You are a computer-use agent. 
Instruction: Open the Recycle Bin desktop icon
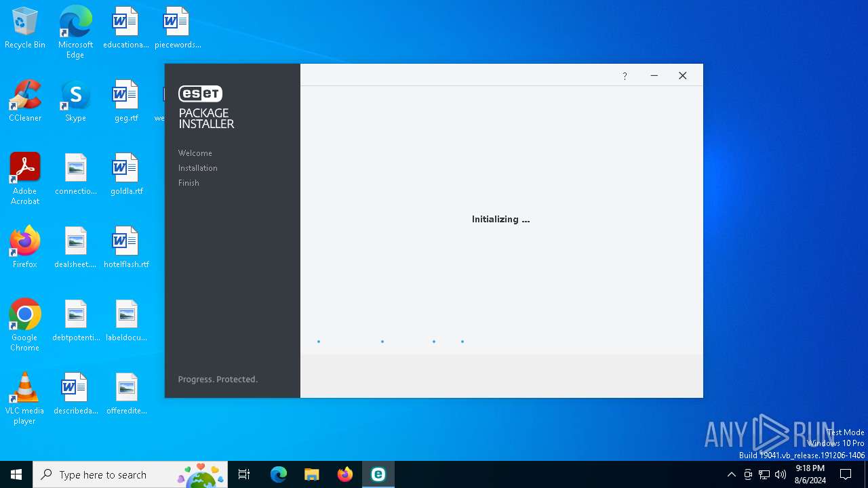point(25,28)
